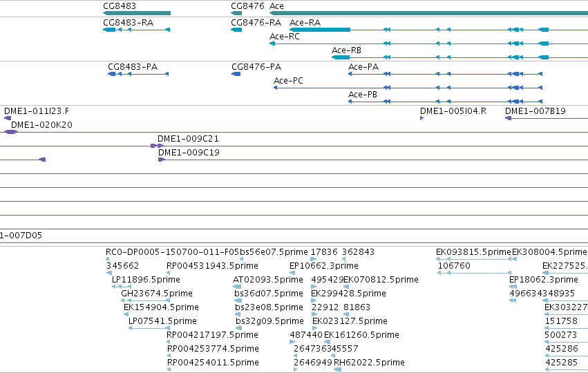Viewport: 588px width, 373px height.
Task: Click the LP07541.5prime EST
Action: (162, 321)
